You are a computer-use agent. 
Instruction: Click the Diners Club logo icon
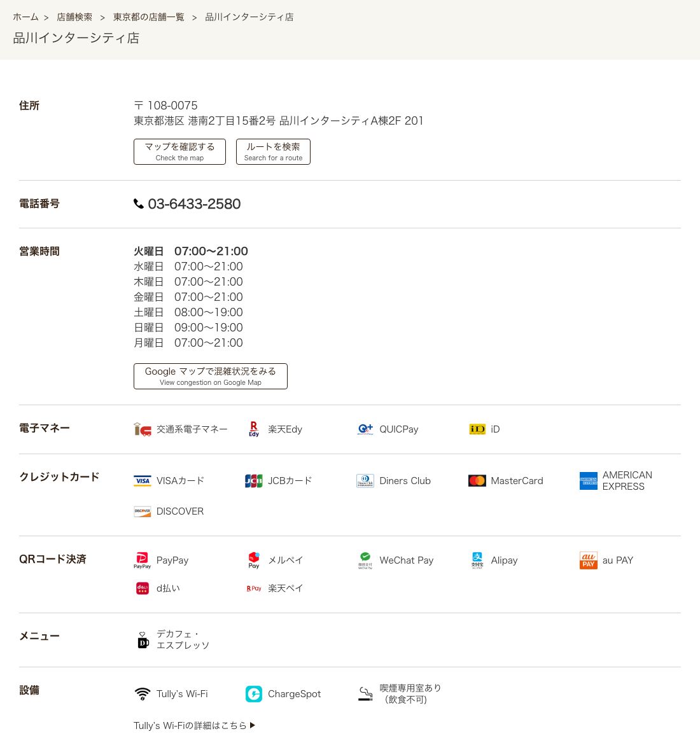(365, 481)
